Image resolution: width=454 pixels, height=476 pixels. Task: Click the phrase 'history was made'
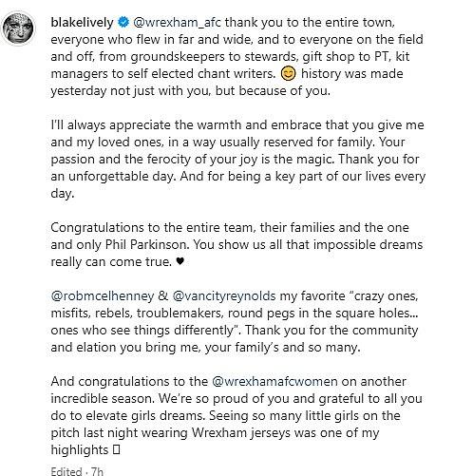(x=351, y=74)
